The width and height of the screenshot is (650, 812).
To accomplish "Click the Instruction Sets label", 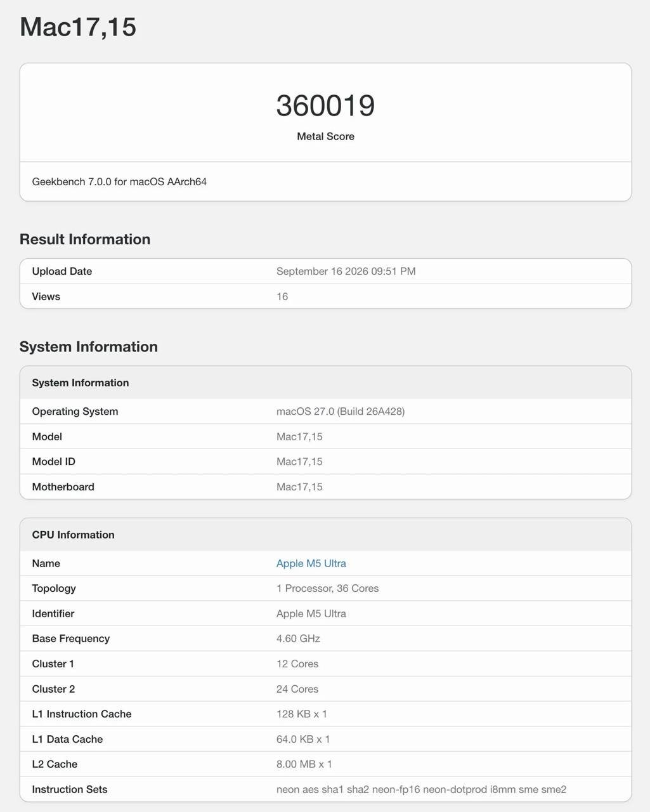I will coord(70,790).
